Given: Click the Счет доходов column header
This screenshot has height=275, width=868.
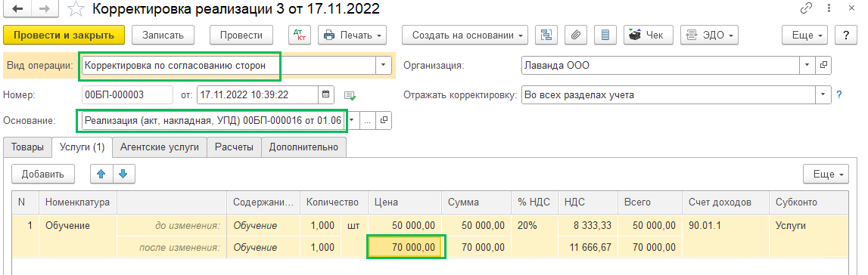Looking at the screenshot, I should click(726, 202).
